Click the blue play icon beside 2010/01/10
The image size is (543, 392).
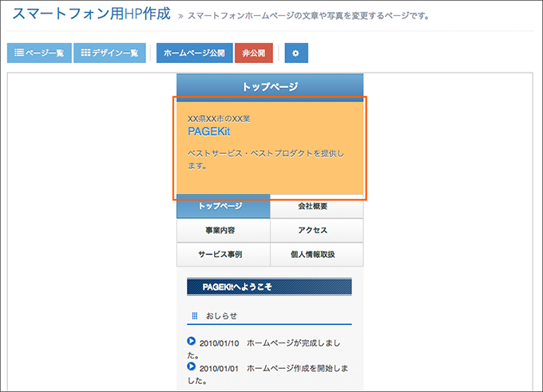pyautogui.click(x=191, y=341)
